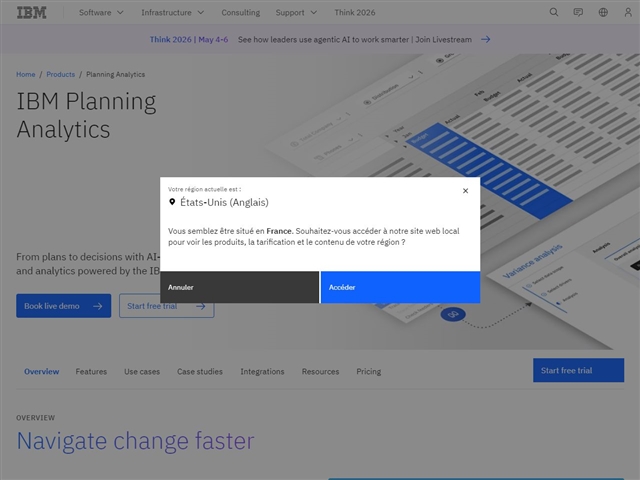Open the Think 2026 | May 4-6 banner link

[x=189, y=40]
